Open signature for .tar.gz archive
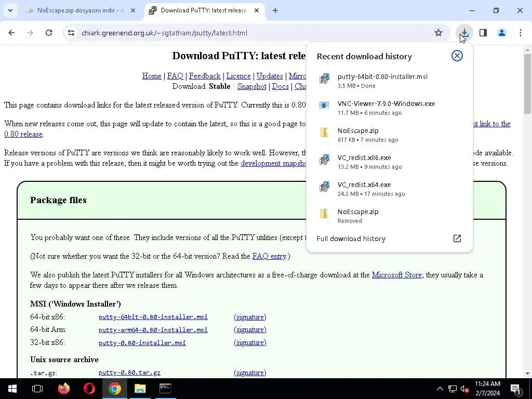Viewport: 532px width, 399px height. pyautogui.click(x=250, y=373)
